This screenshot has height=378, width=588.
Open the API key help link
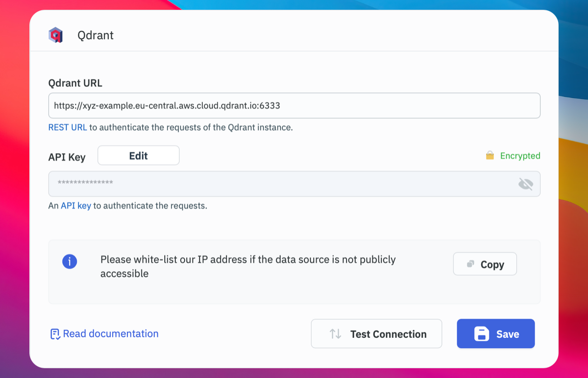click(76, 206)
